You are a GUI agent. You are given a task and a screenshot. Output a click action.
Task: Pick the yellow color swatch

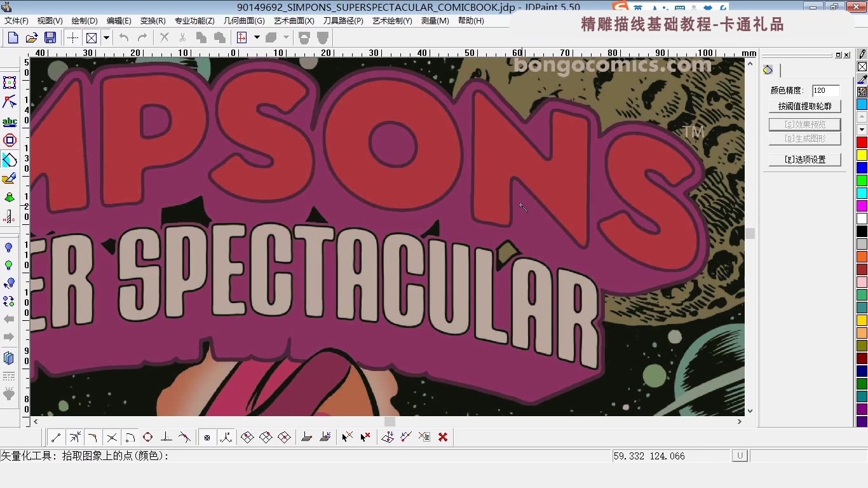tap(862, 154)
